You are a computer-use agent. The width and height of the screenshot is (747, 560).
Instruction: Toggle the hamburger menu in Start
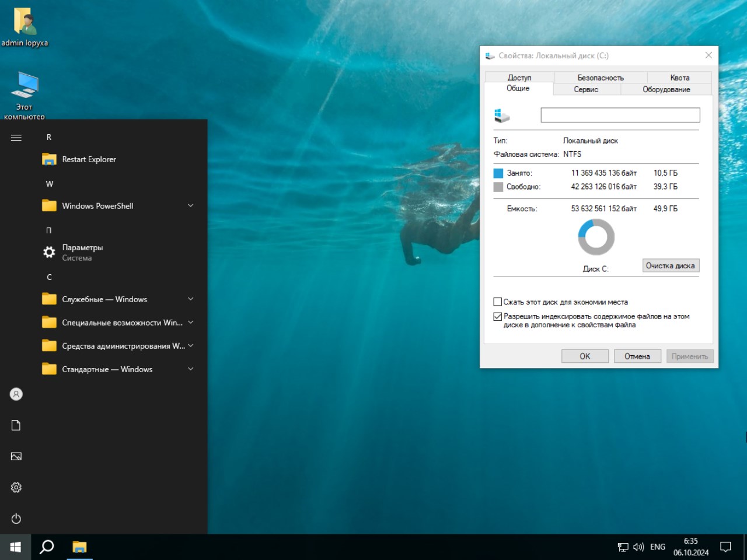pyautogui.click(x=16, y=138)
